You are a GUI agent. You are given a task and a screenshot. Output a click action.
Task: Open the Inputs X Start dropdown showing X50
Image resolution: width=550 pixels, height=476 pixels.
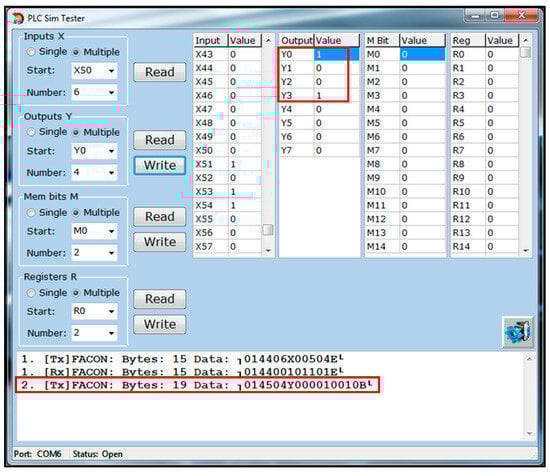[x=94, y=71]
